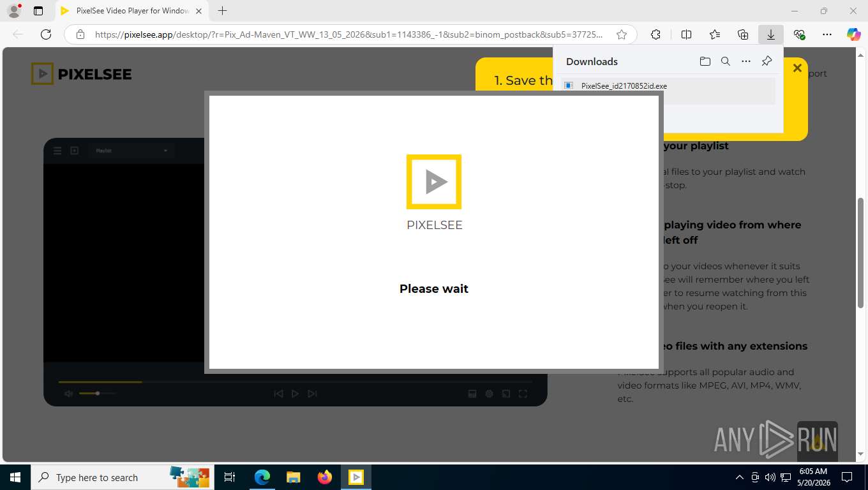
Task: Open PixelSee_id2170852id.exe download entry
Action: click(x=668, y=91)
